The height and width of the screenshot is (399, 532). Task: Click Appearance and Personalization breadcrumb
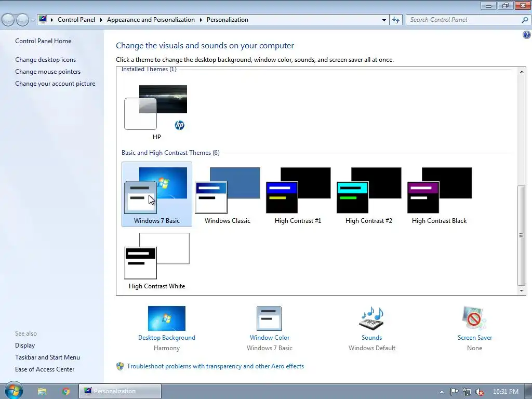151,20
